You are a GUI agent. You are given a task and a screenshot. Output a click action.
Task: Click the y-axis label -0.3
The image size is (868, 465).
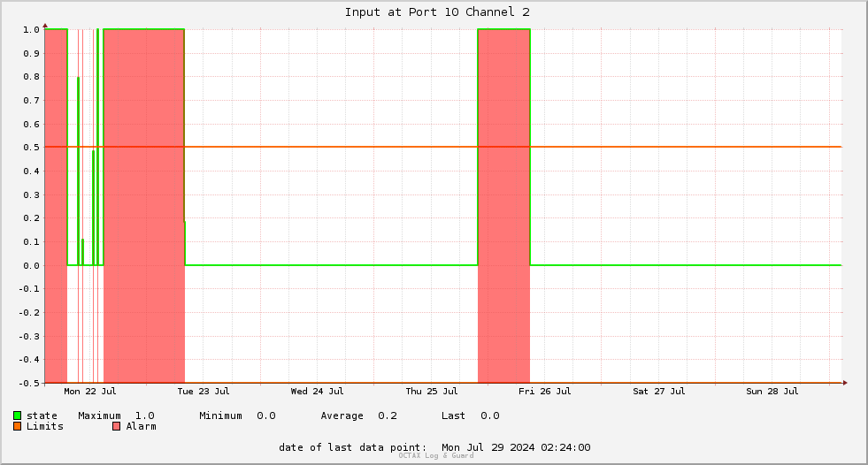pos(29,336)
